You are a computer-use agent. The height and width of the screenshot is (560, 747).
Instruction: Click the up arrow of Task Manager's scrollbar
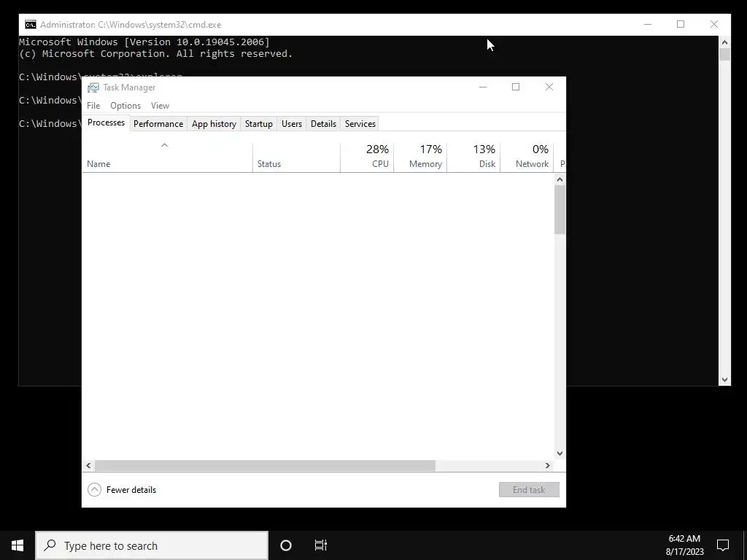pyautogui.click(x=560, y=179)
